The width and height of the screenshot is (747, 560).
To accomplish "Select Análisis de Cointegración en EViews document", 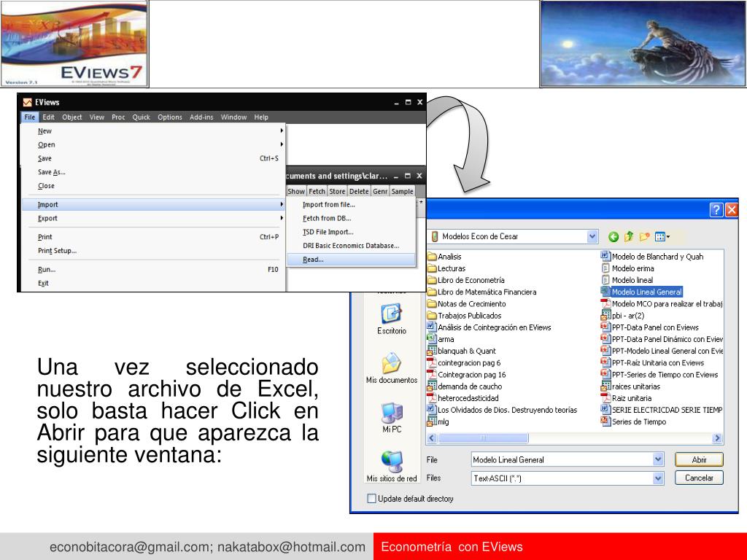I will 489,327.
